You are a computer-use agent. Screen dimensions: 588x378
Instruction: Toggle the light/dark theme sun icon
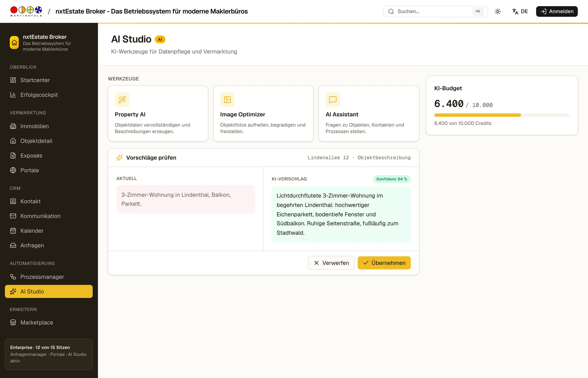coord(498,11)
